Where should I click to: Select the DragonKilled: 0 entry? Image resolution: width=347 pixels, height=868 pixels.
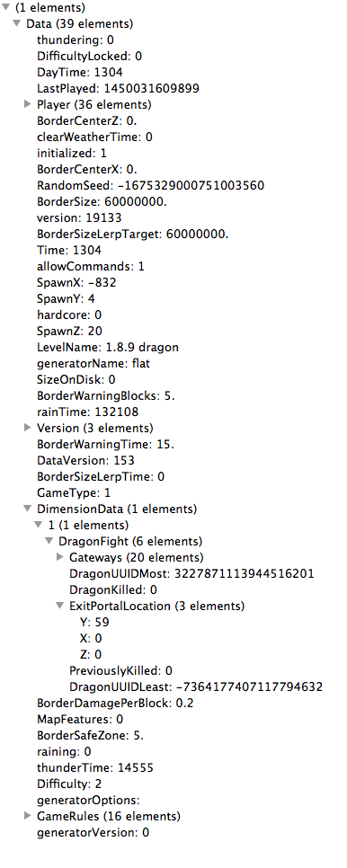click(113, 589)
